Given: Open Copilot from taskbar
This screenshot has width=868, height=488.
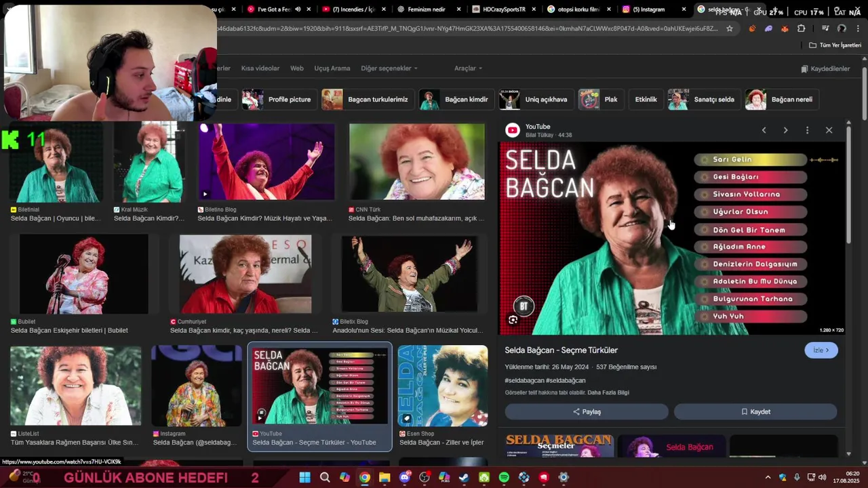Looking at the screenshot, I should 344,477.
